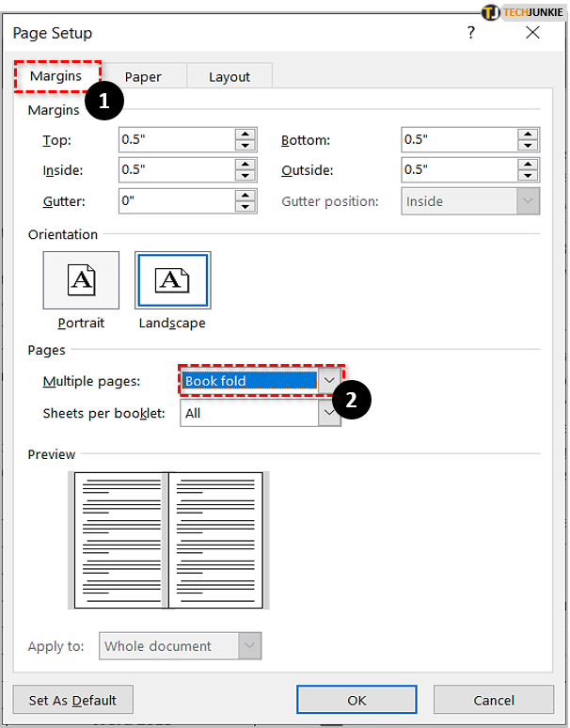The width and height of the screenshot is (570, 728).
Task: Increase Outside margin with up arrow
Action: 529,165
